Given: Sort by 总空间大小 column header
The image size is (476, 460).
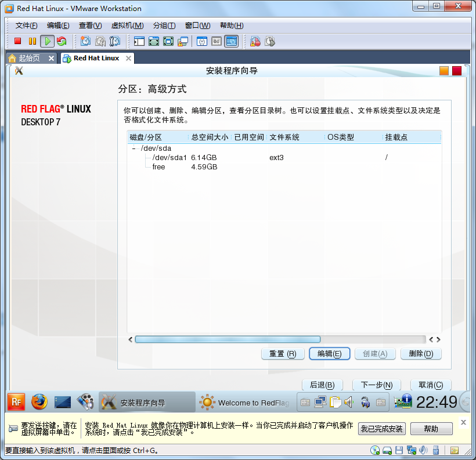Looking at the screenshot, I should coord(210,137).
